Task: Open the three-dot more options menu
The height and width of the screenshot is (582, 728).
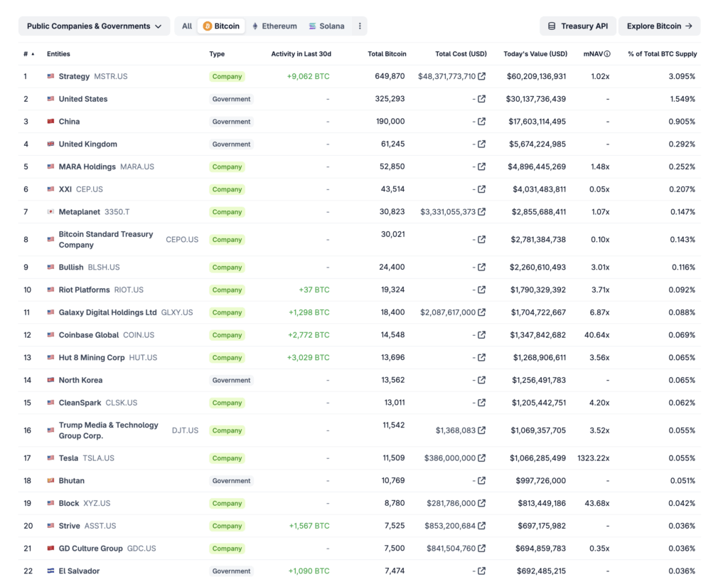Action: [x=360, y=26]
